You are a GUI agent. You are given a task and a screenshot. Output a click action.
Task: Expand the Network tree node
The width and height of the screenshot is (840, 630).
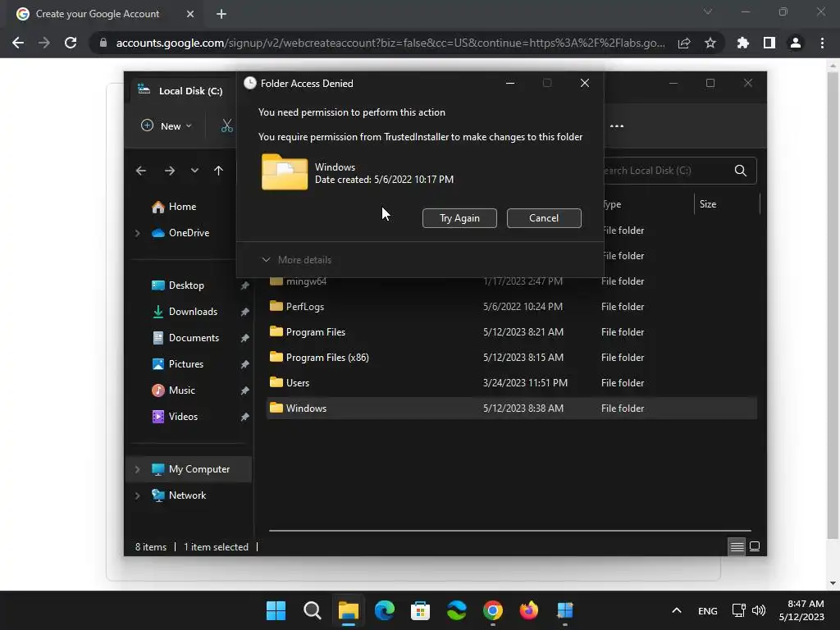point(138,495)
